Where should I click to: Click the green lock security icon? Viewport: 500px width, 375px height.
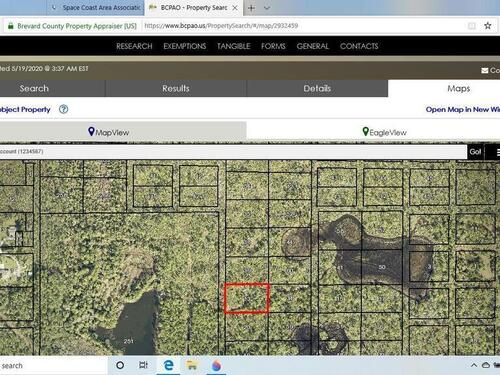click(11, 26)
